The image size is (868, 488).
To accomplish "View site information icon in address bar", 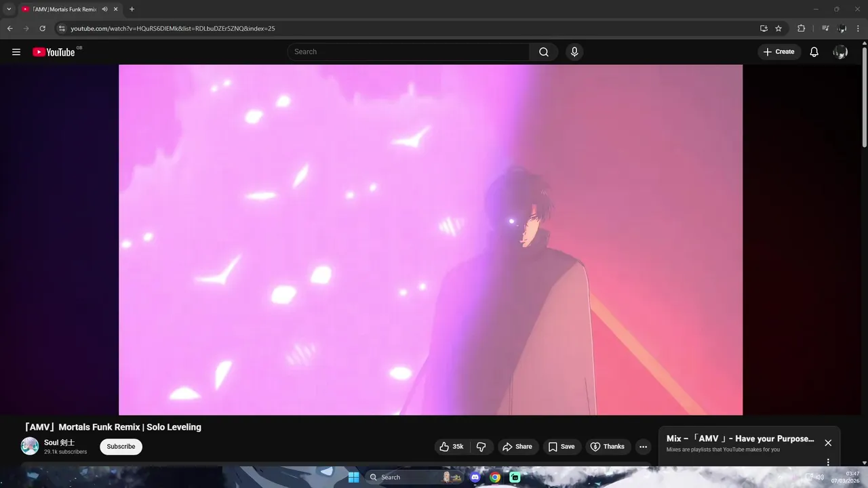I will tap(62, 28).
